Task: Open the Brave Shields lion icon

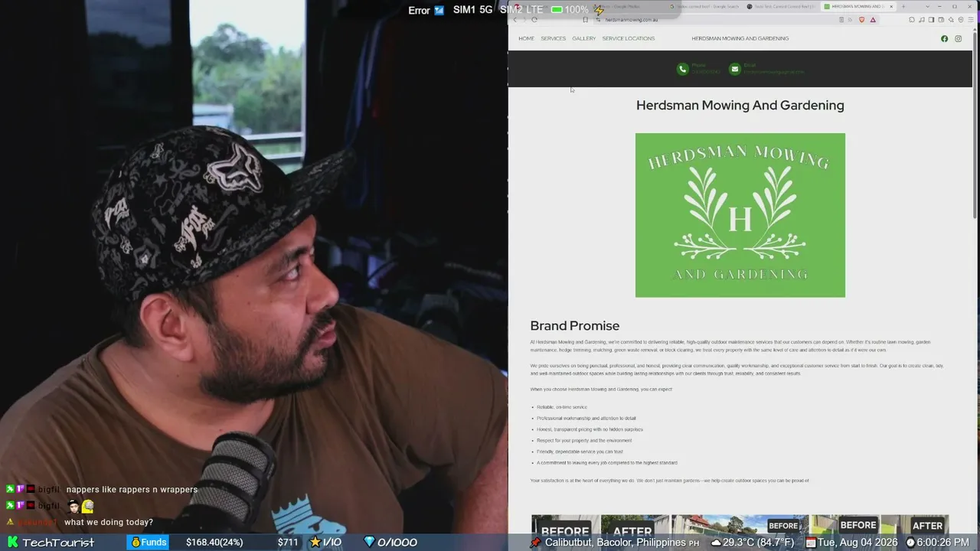Action: coord(862,20)
